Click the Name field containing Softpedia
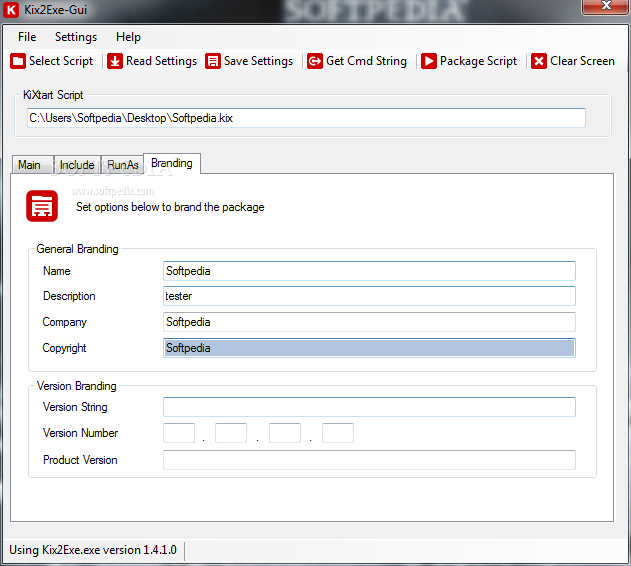The height and width of the screenshot is (566, 631). tap(369, 271)
